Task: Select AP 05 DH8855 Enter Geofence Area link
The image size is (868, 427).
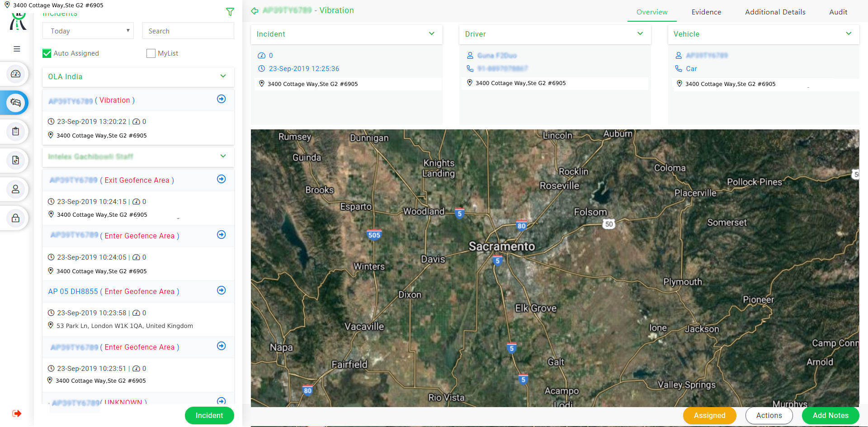Action: point(114,291)
